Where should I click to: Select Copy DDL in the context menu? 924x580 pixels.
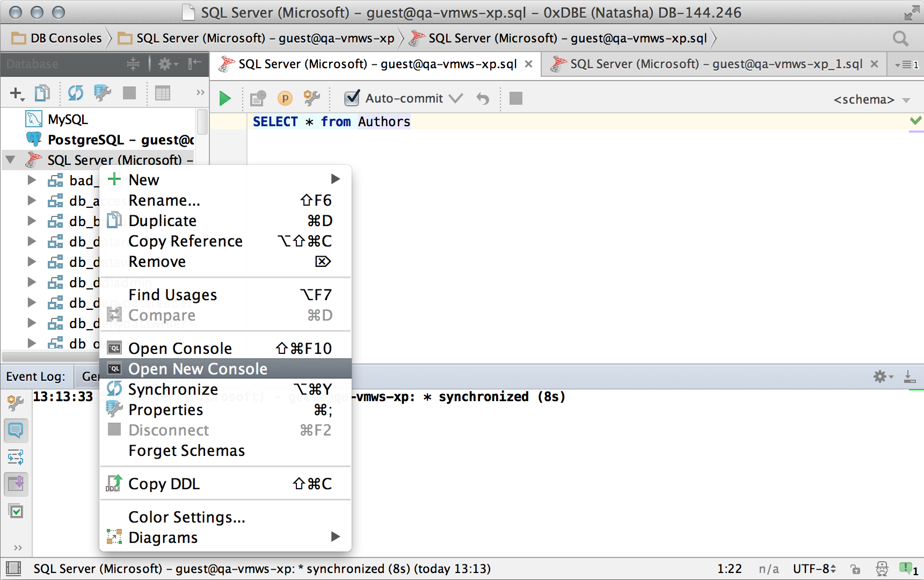(225, 484)
